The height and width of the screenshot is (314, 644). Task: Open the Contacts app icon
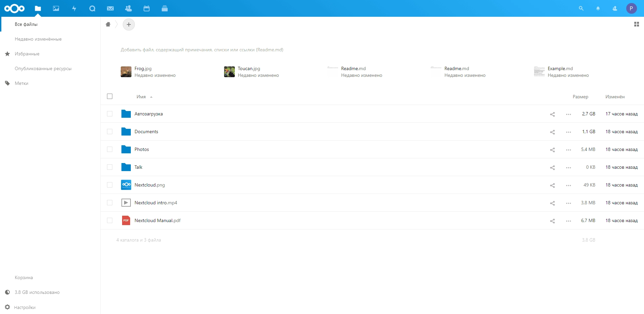[128, 8]
